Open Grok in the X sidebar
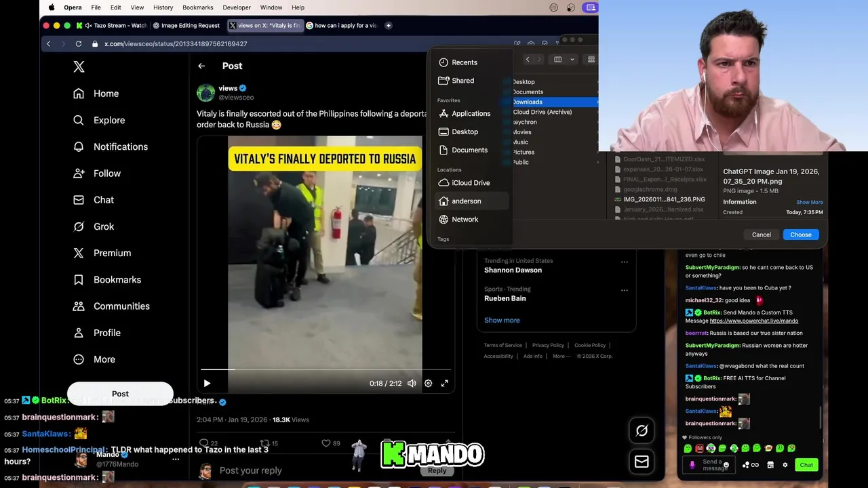Viewport: 868px width, 488px height. [x=94, y=226]
